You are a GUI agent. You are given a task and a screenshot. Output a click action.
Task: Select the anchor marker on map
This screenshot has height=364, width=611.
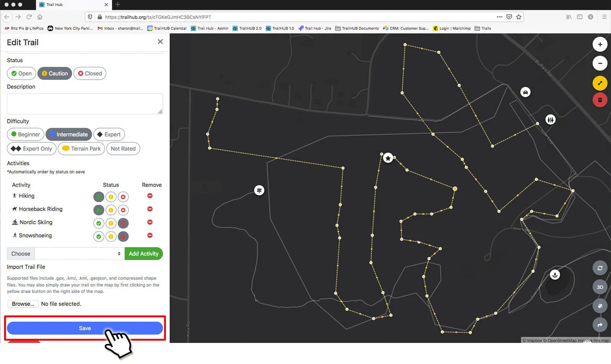click(x=555, y=275)
